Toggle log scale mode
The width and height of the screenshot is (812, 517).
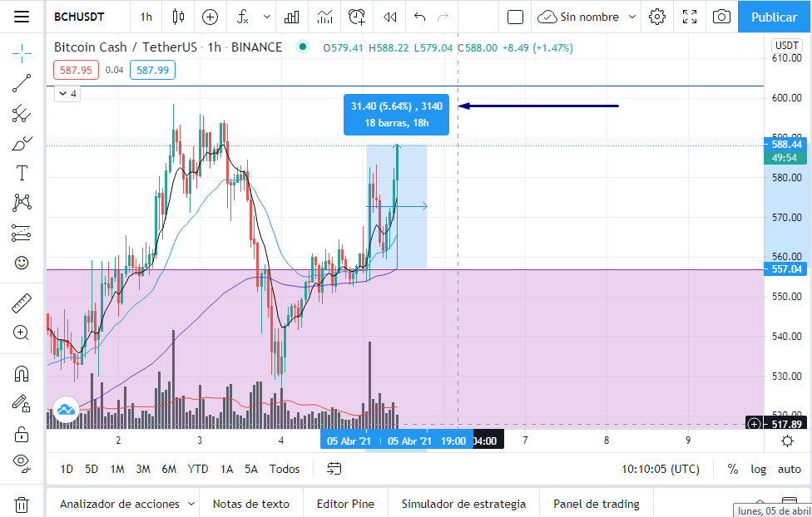[x=758, y=469]
